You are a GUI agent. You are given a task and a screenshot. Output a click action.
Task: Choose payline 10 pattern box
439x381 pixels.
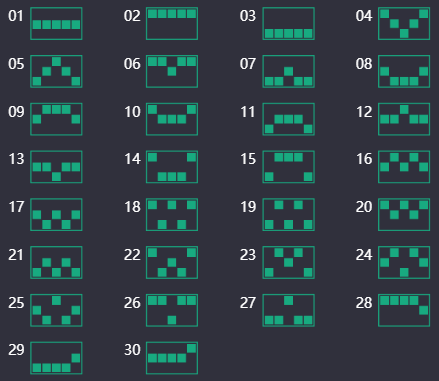click(x=172, y=119)
